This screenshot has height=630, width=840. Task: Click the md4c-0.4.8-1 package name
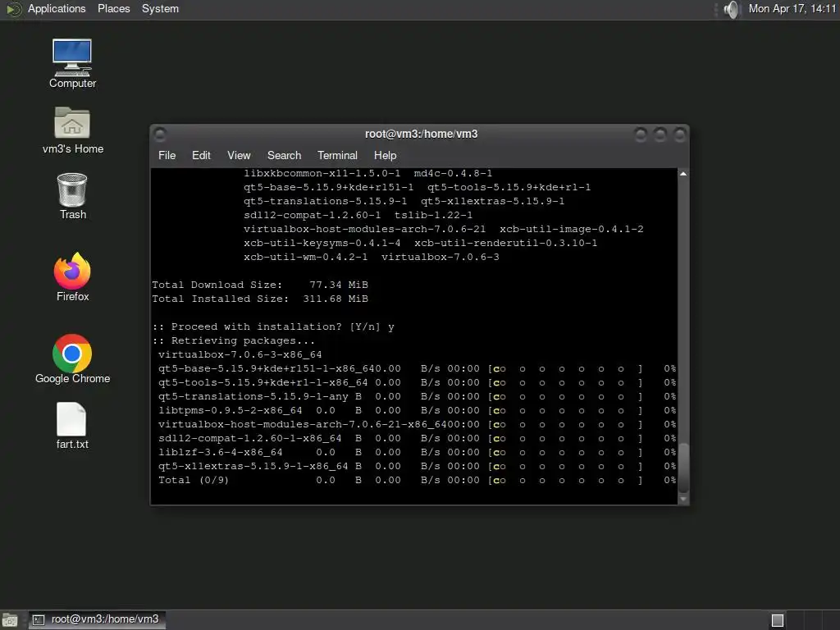coord(453,174)
